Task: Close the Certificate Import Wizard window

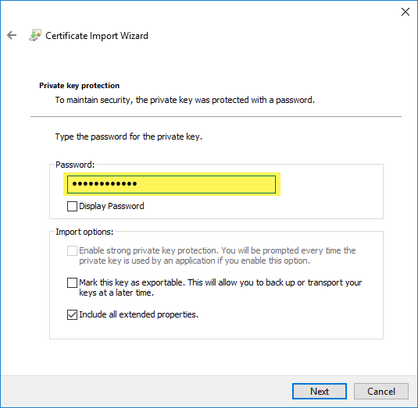Action: point(405,12)
